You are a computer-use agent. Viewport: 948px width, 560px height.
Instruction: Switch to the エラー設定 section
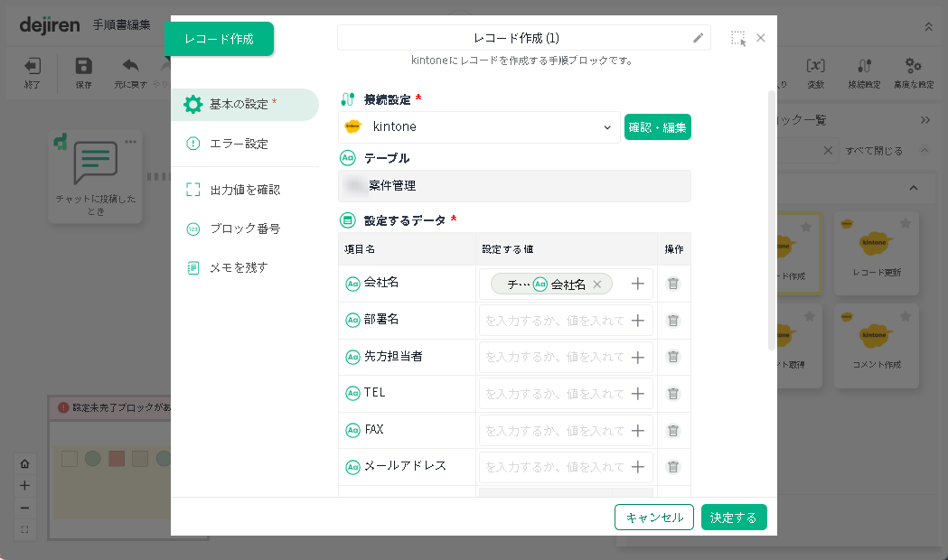[x=239, y=144]
